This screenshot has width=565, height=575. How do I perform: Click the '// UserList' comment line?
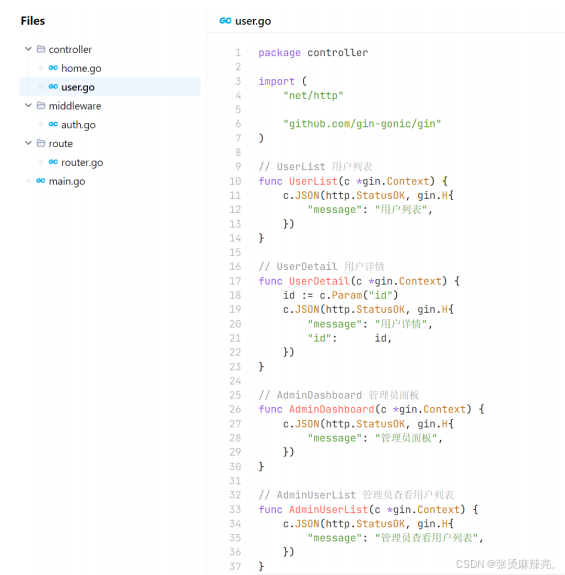pyautogui.click(x=315, y=167)
